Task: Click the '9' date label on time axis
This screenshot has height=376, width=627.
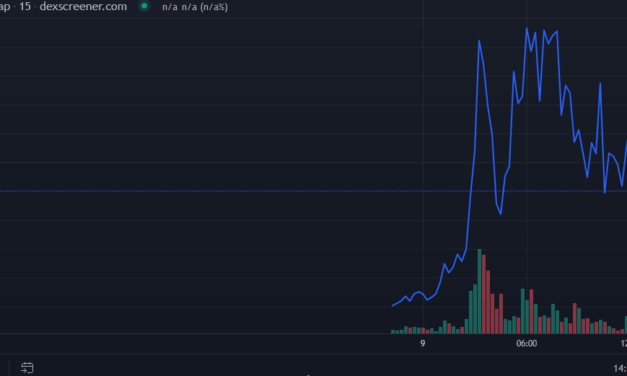Action: pyautogui.click(x=423, y=343)
